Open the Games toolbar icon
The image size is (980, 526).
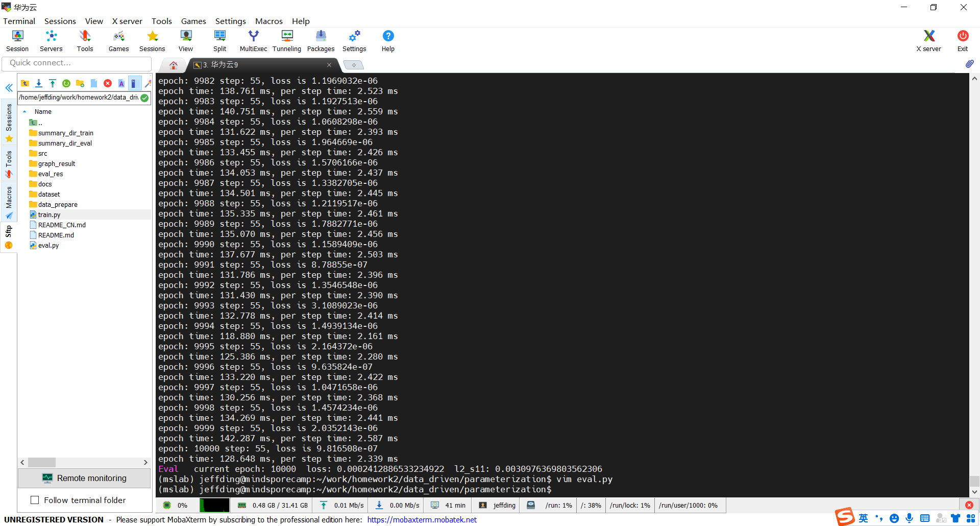(118, 41)
